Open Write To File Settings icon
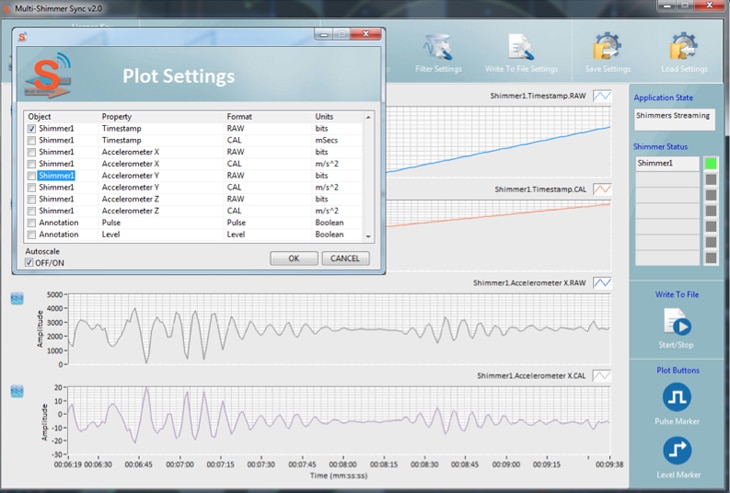 point(520,47)
